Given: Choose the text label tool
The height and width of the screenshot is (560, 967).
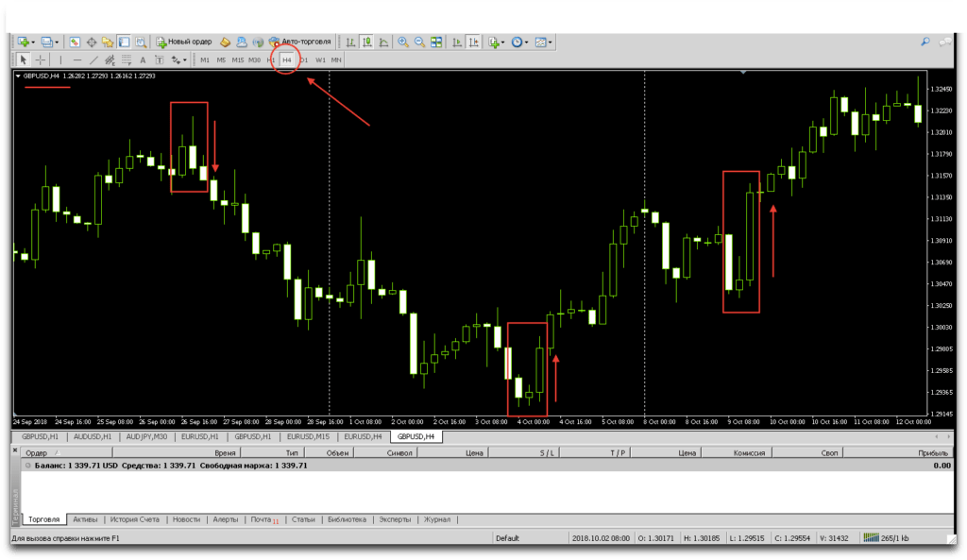Looking at the screenshot, I should point(143,59).
